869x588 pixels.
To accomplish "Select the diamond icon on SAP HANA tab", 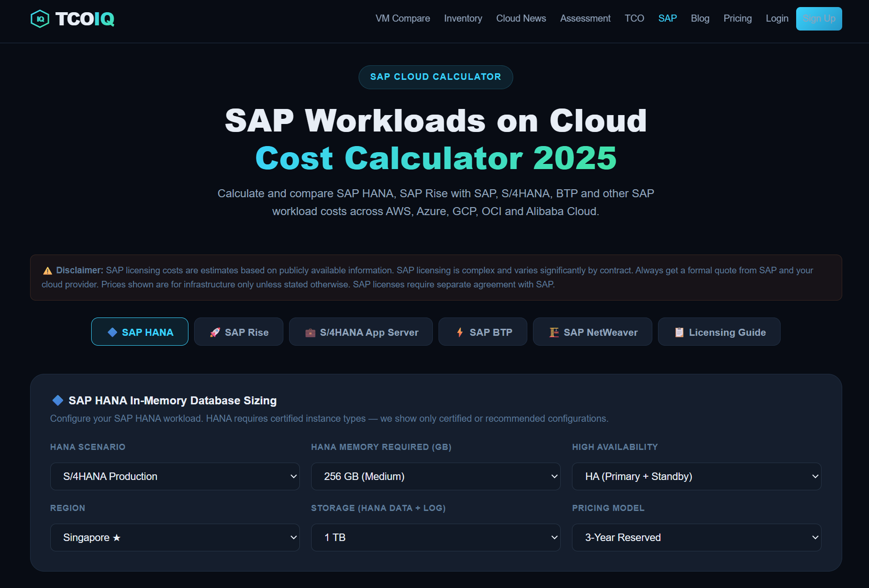I will point(112,332).
